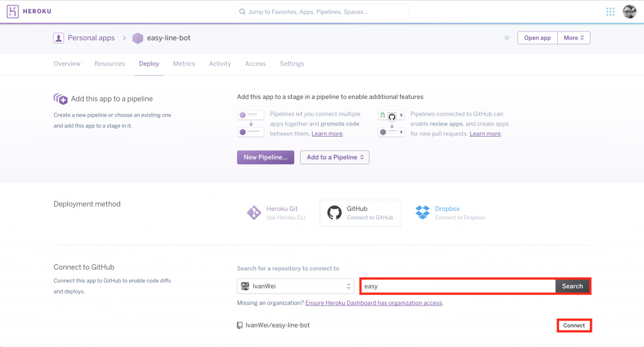Click the Search repository button

pos(572,286)
